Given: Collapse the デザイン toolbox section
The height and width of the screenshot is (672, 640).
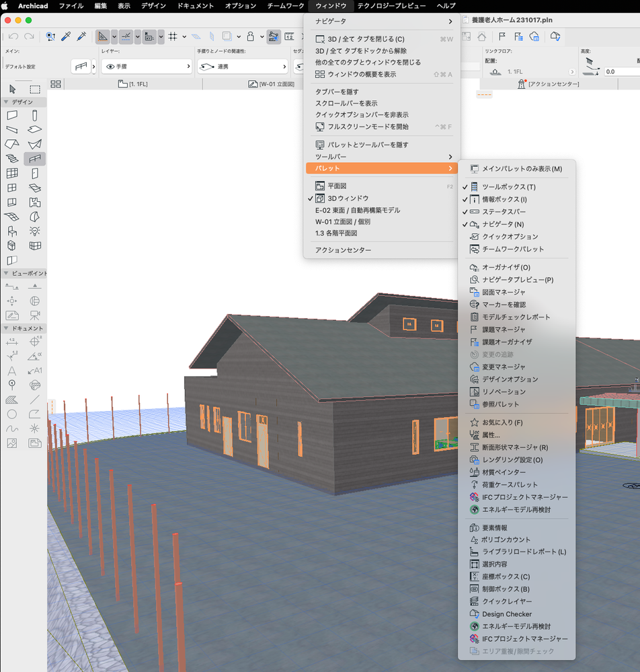Looking at the screenshot, I should (6, 102).
